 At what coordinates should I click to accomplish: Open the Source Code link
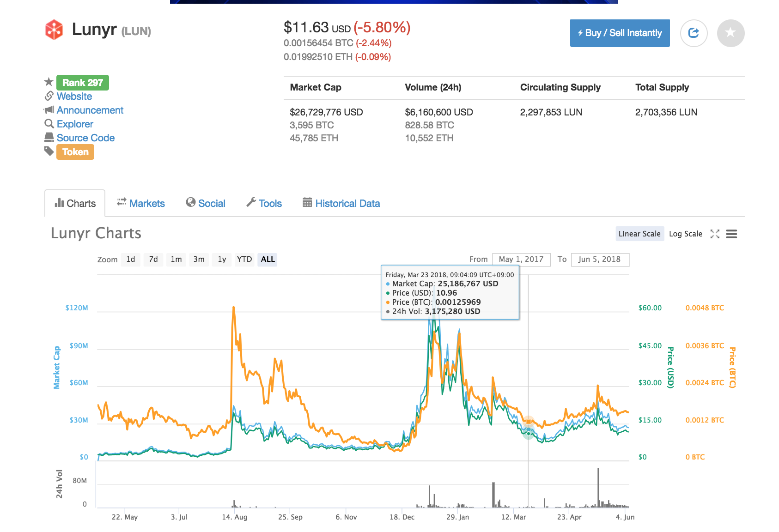point(85,138)
